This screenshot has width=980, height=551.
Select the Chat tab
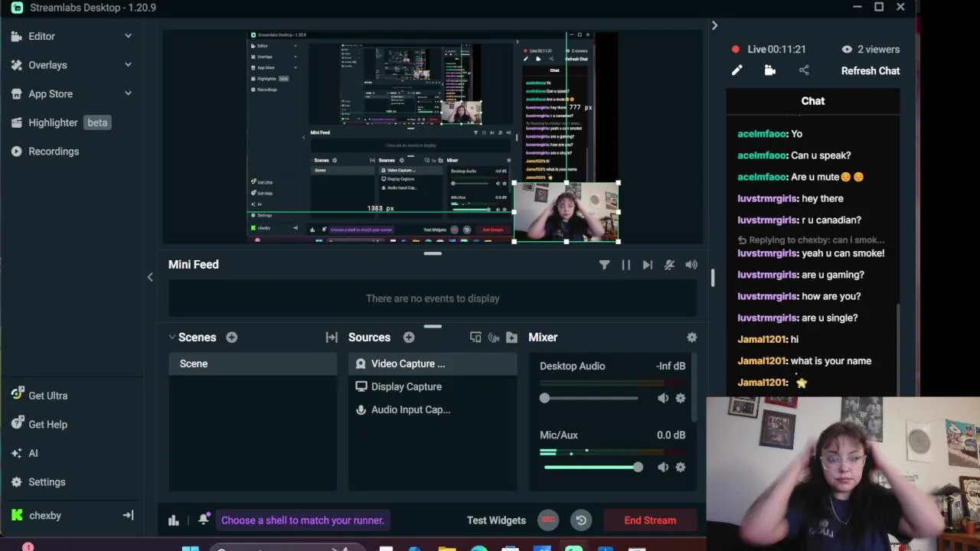tap(812, 101)
